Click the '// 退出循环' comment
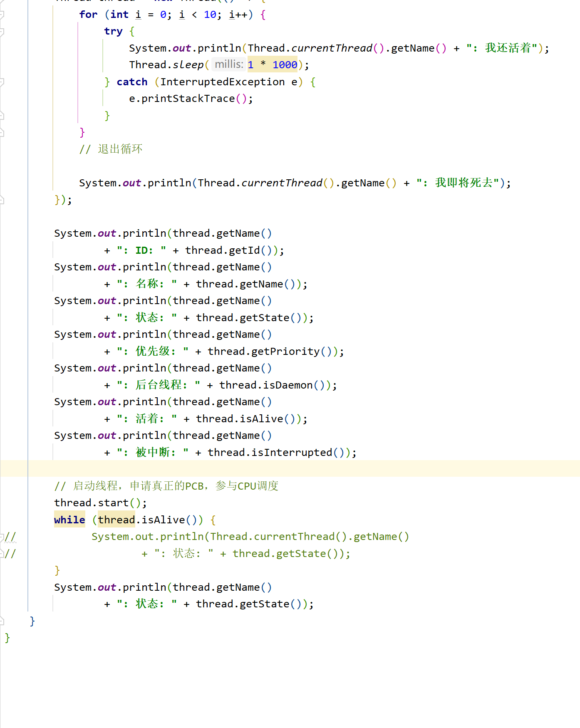This screenshot has height=728, width=580. (111, 149)
